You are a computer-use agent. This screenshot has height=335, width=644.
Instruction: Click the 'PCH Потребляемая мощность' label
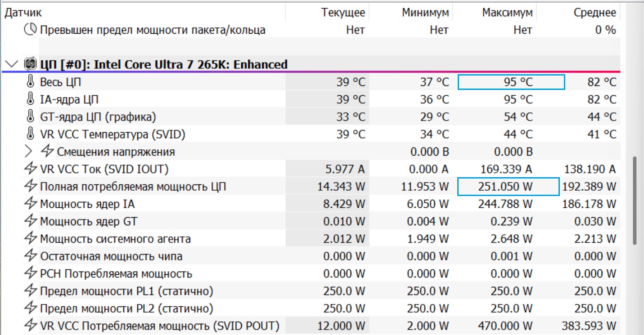116,273
